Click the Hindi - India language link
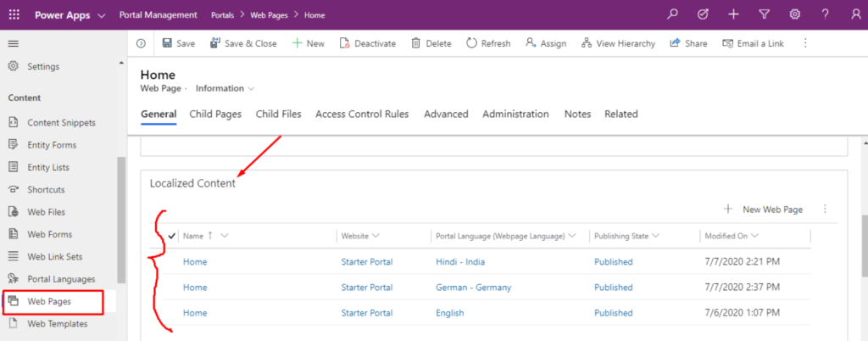This screenshot has width=868, height=341. point(460,262)
